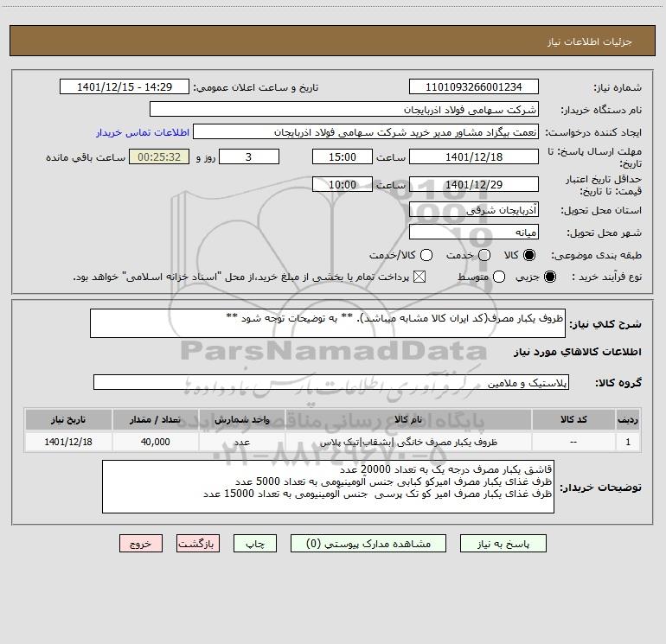This screenshot has height=644, width=666.
Task: Click the response deadline date 1401/12/18 field
Action: (x=474, y=157)
